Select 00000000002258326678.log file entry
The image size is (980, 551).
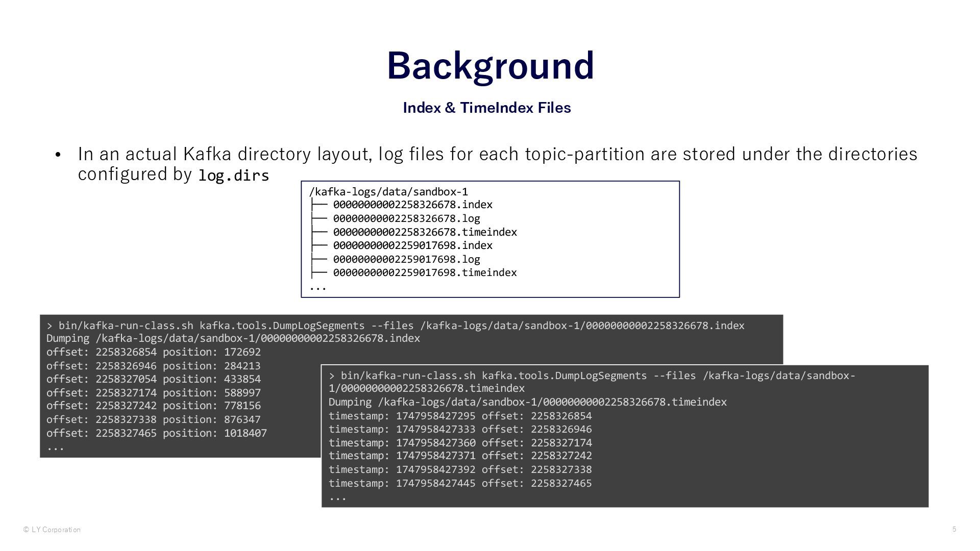pos(406,218)
